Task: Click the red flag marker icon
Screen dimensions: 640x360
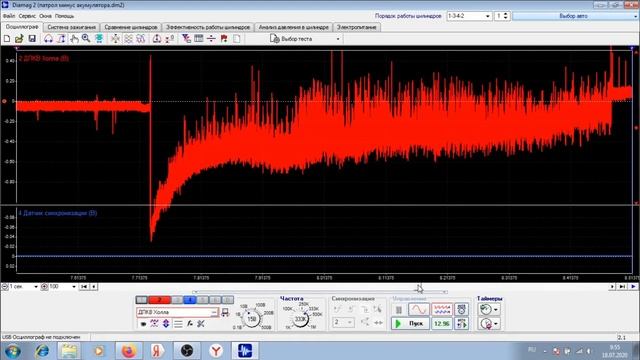Action: [x=224, y=39]
